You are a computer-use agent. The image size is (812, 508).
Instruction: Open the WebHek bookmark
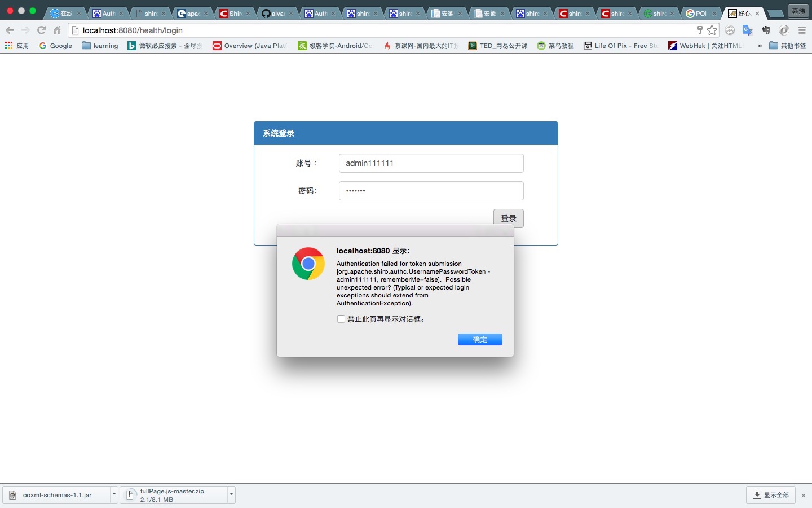pos(706,46)
